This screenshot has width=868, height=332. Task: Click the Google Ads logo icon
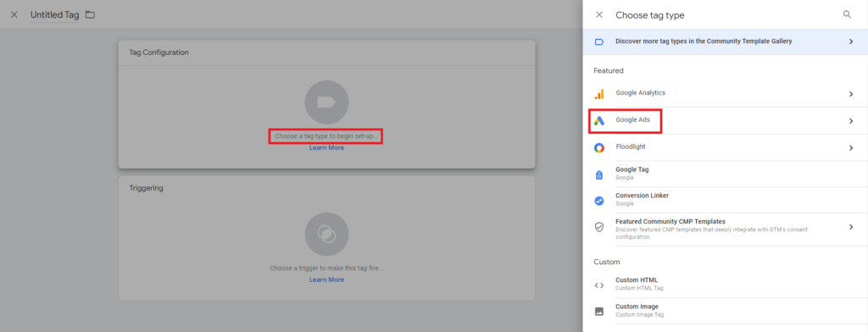599,120
